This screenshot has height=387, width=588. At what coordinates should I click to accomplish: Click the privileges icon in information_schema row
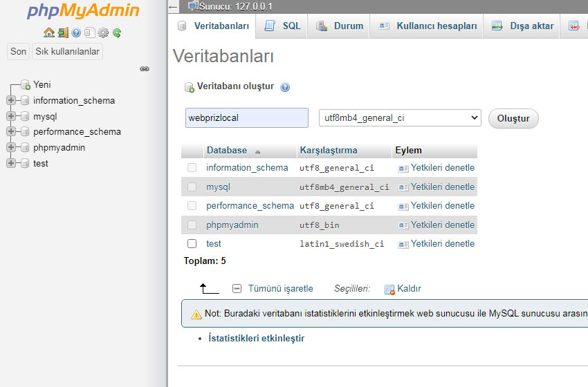403,169
